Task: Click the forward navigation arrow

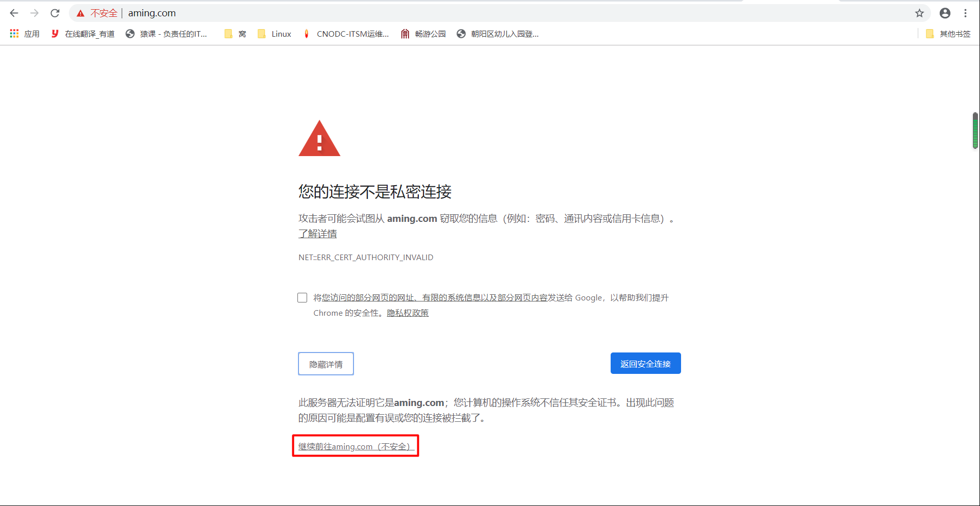Action: (34, 13)
